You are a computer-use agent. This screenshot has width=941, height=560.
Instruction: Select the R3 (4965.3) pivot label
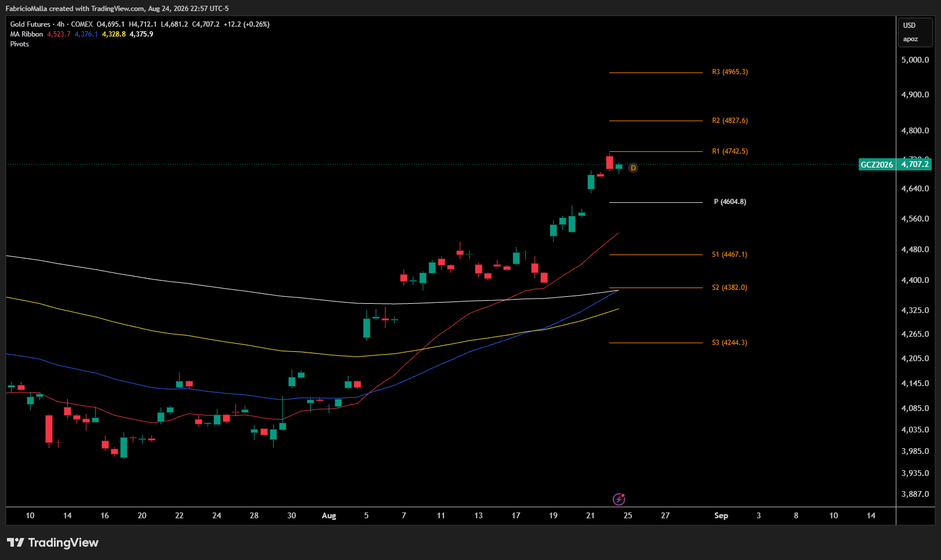730,72
